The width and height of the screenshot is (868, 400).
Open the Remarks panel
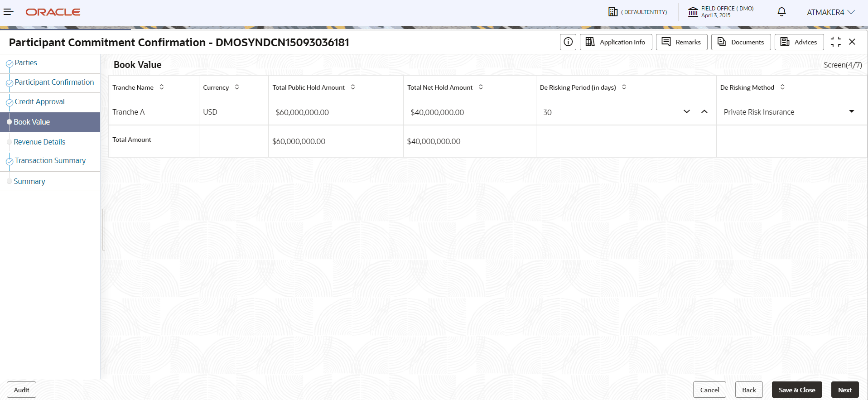681,42
